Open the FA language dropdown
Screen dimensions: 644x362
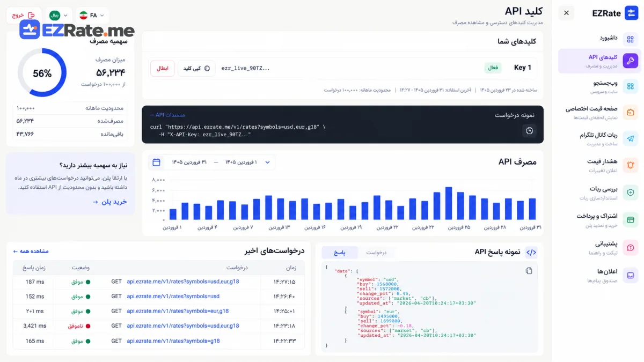coord(91,16)
